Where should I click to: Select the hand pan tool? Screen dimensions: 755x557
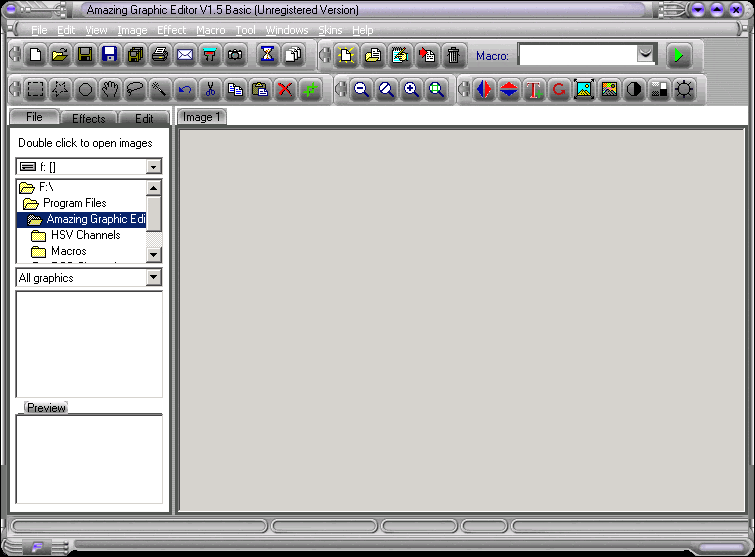tap(110, 90)
